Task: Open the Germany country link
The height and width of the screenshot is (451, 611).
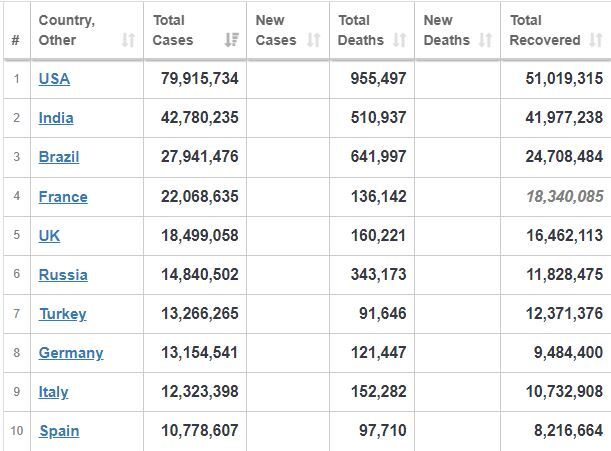Action: click(x=71, y=353)
